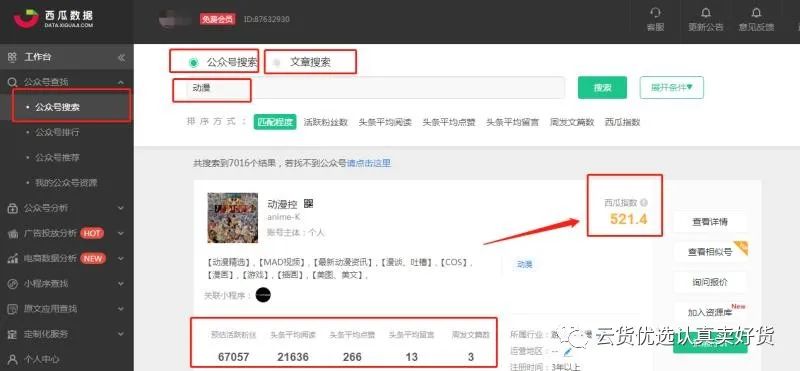Click the 公众号分析 lock icon
The height and width of the screenshot is (371, 800).
[x=12, y=208]
